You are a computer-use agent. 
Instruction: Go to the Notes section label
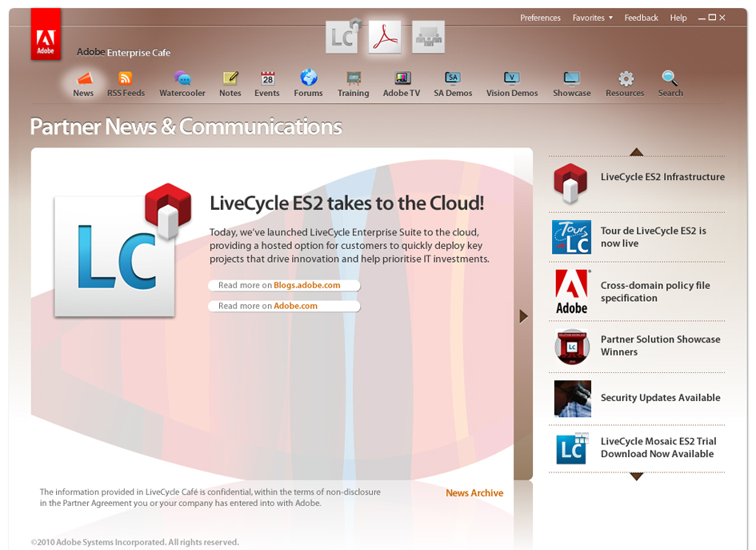(x=230, y=93)
